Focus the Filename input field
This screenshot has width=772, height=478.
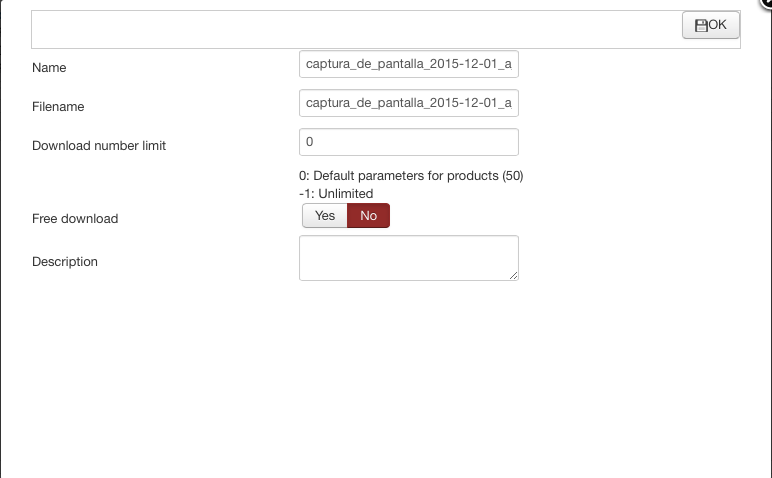[x=409, y=103]
